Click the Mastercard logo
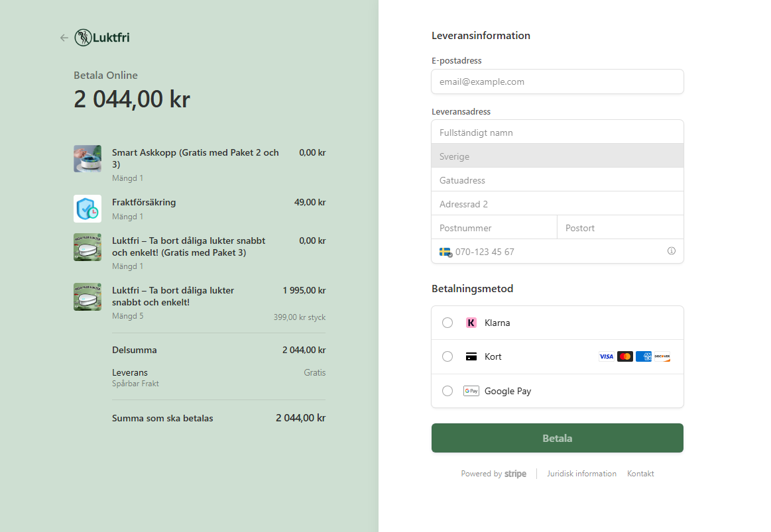 pyautogui.click(x=624, y=356)
